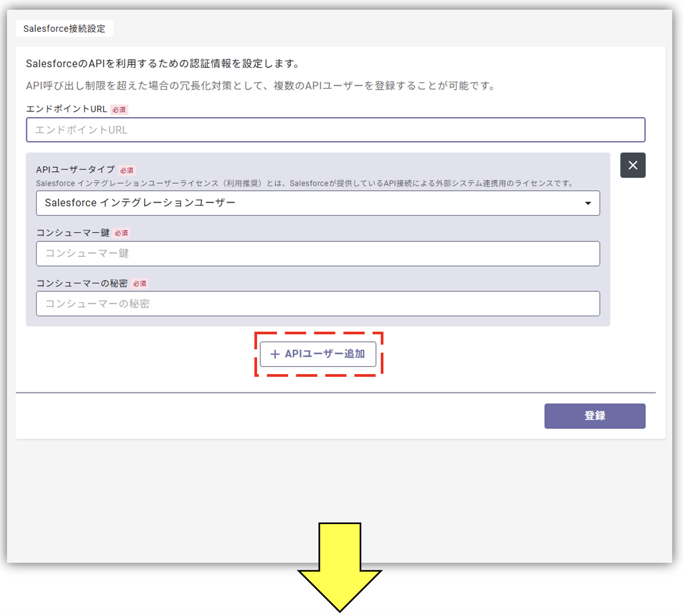
Task: Click the API呼び出し制限 description text
Action: pyautogui.click(x=261, y=85)
